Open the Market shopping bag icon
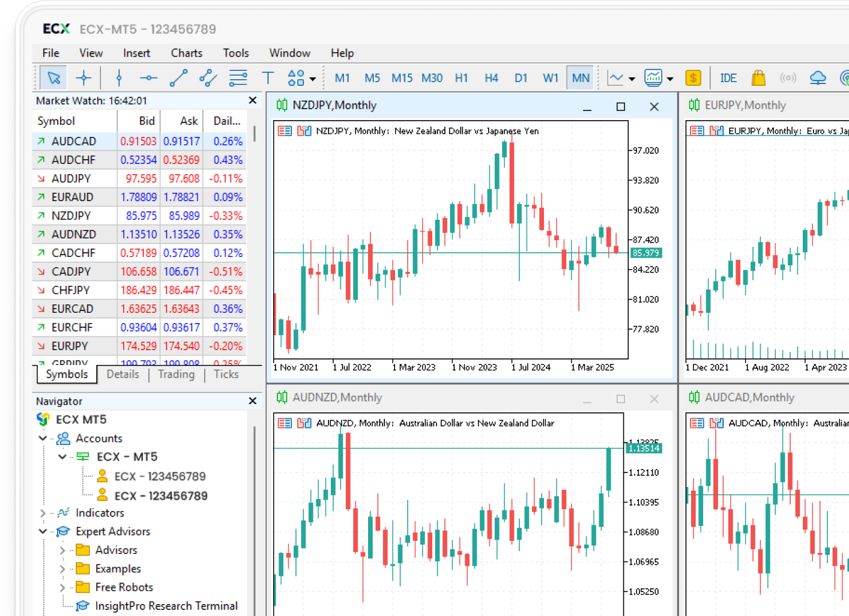 [758, 78]
